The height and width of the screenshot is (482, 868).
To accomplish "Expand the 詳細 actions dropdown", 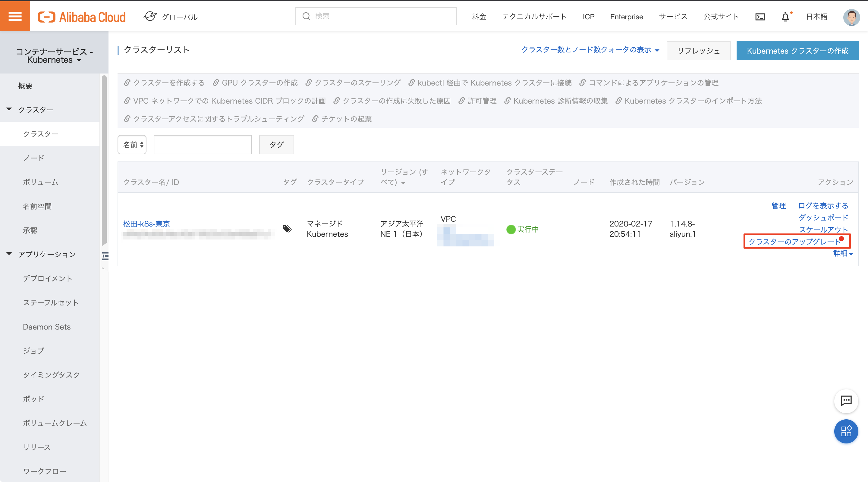I will (843, 254).
